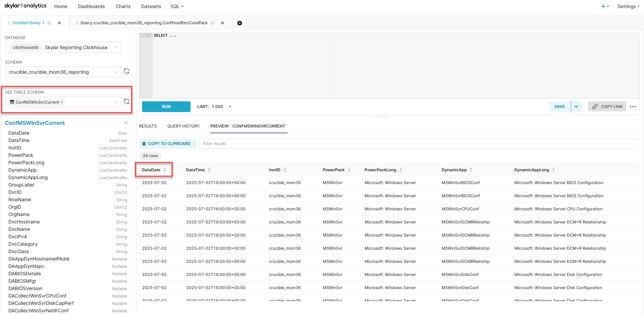Click status dot on Untitled Query 1 tab

49,23
